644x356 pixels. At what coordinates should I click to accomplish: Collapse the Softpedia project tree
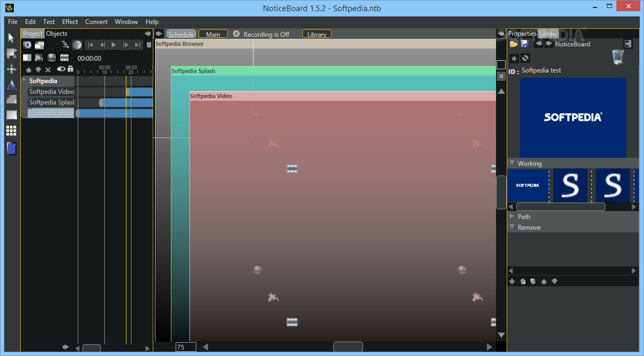pyautogui.click(x=24, y=80)
